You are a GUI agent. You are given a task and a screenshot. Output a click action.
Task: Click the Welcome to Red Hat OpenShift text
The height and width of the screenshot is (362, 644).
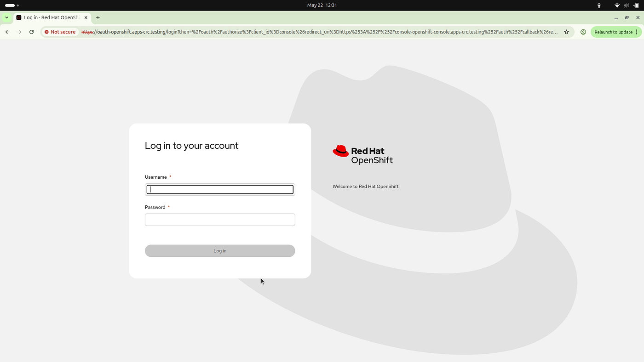[x=366, y=187]
